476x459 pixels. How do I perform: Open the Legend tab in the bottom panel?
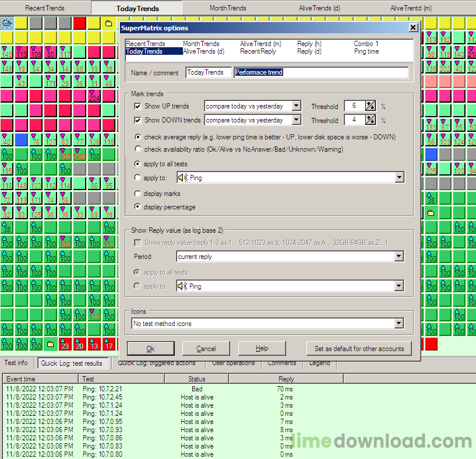point(319,363)
